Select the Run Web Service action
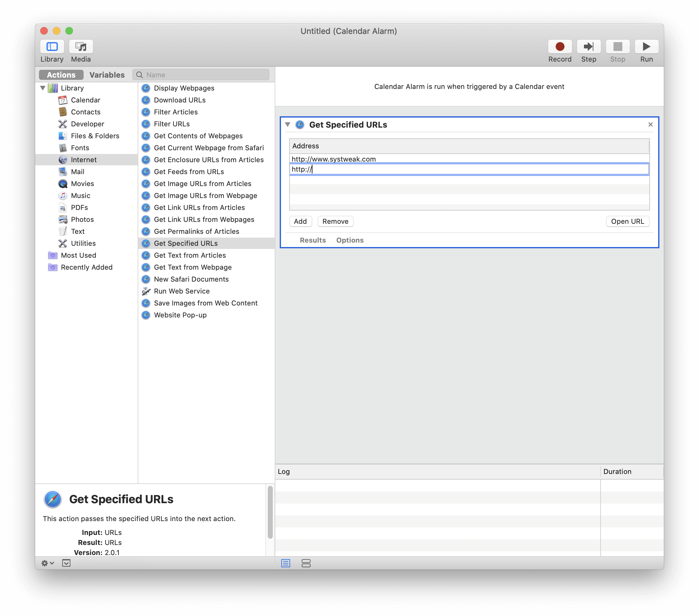Screen dimensions: 699x616 [182, 291]
